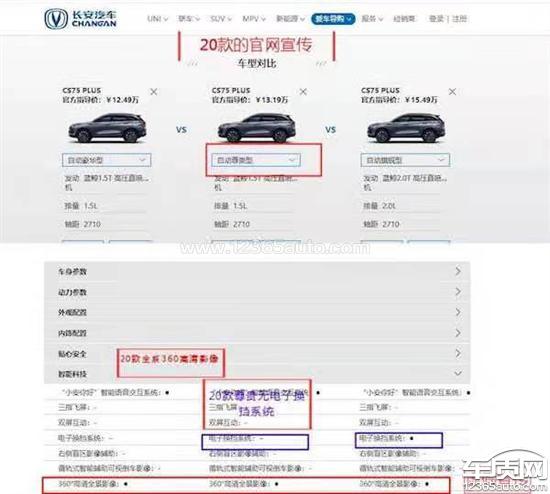Click the highlighted blue navigation pill
This screenshot has width=550, height=494.
click(x=333, y=19)
